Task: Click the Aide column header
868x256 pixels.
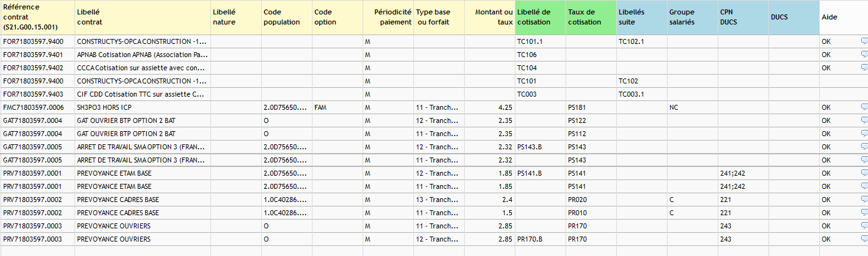Action: tap(844, 17)
